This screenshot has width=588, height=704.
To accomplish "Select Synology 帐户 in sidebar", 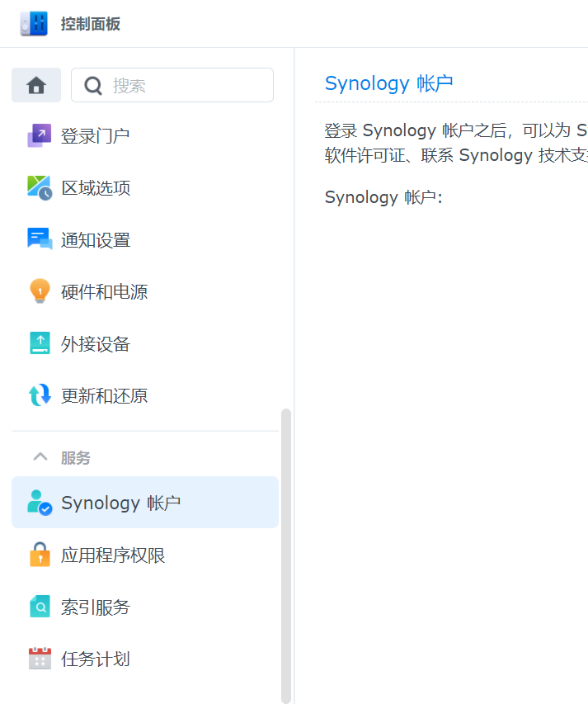I will [145, 503].
